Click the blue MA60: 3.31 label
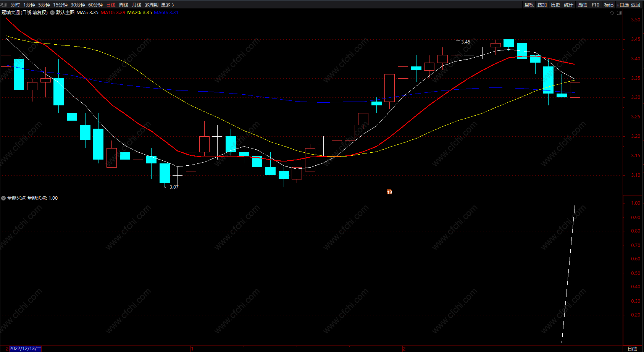This screenshot has height=352, width=644. pyautogui.click(x=166, y=13)
